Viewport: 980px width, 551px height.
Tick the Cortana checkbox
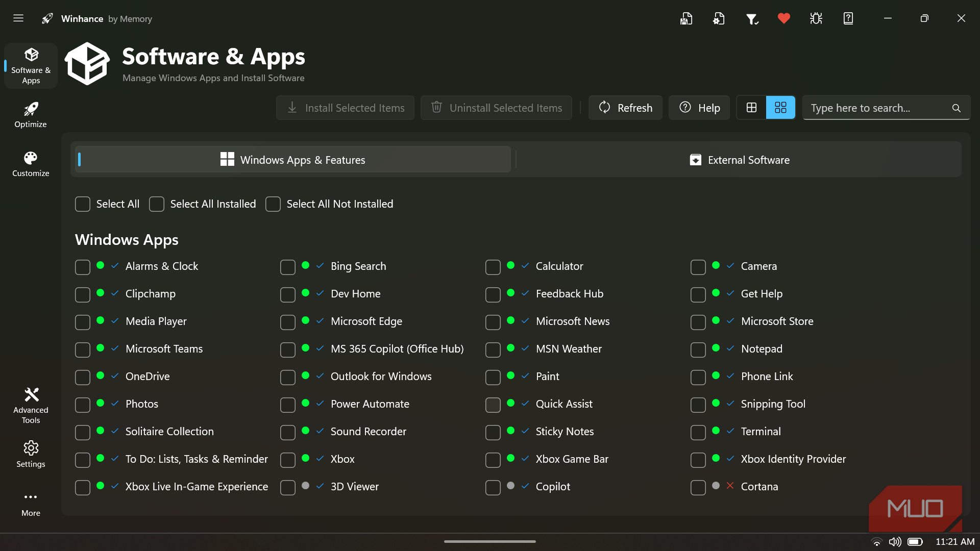(698, 487)
